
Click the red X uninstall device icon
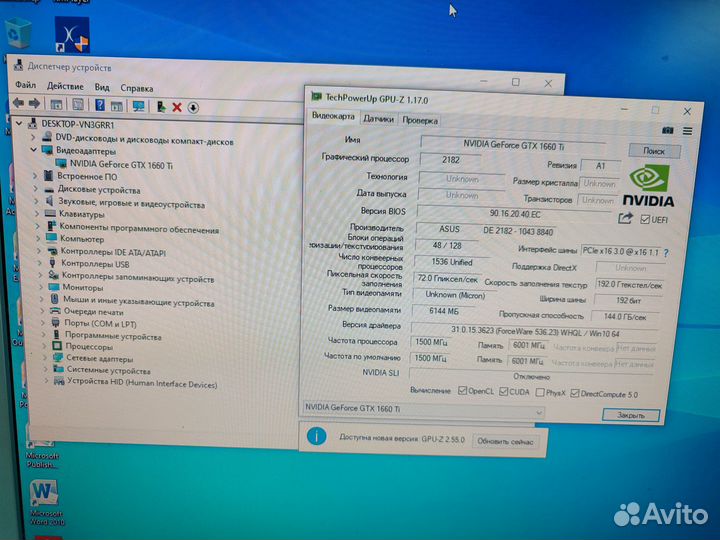[x=177, y=107]
